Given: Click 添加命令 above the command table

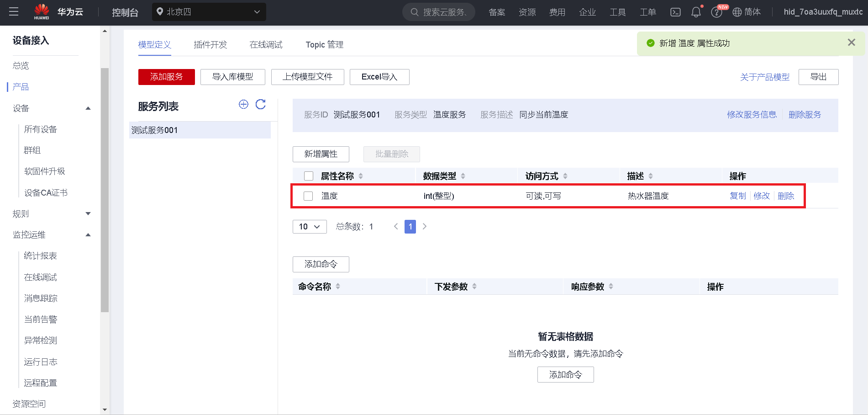Looking at the screenshot, I should (x=321, y=264).
